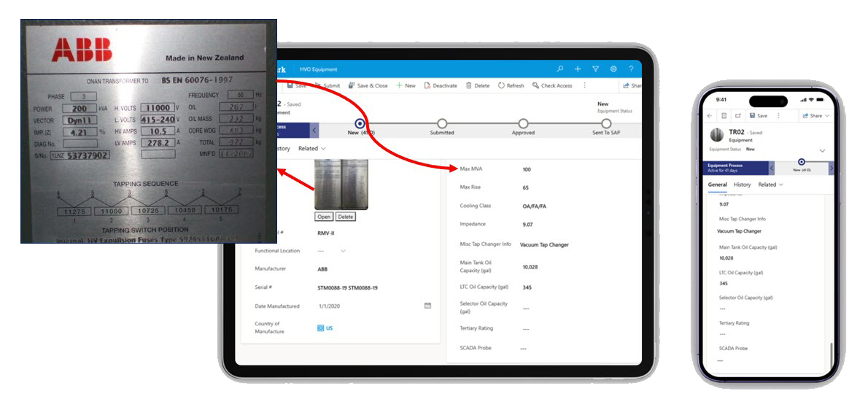868x407 pixels.
Task: Click the trash Delete command on tablet toolbar
Action: [478, 86]
